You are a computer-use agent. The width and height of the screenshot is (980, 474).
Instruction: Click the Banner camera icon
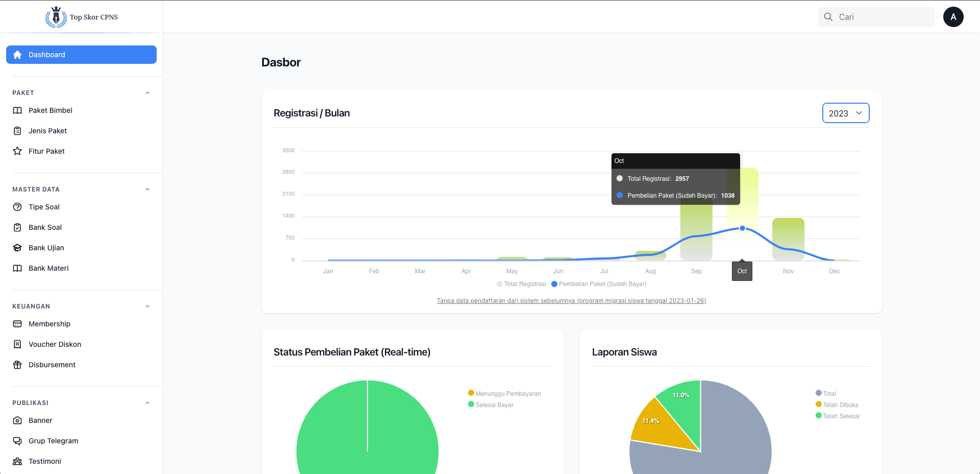(x=17, y=420)
